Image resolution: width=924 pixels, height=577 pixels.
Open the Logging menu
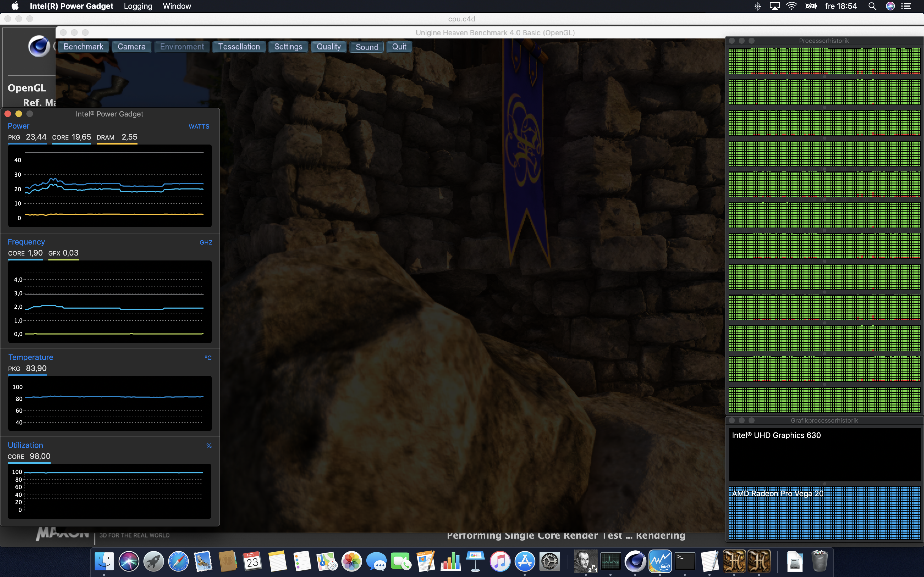tap(138, 6)
